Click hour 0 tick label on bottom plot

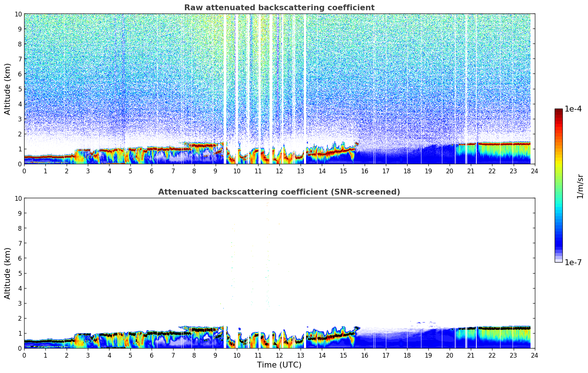tap(25, 355)
